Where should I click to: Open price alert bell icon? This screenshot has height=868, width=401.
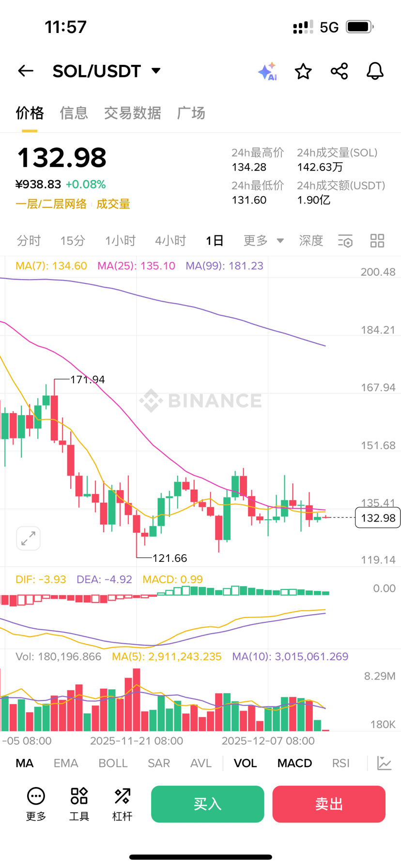tap(375, 71)
